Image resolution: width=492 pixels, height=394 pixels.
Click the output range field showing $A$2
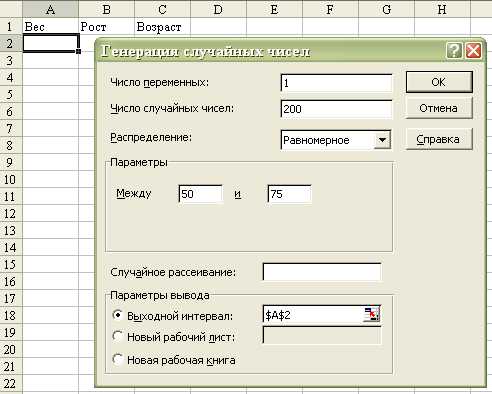(x=313, y=315)
